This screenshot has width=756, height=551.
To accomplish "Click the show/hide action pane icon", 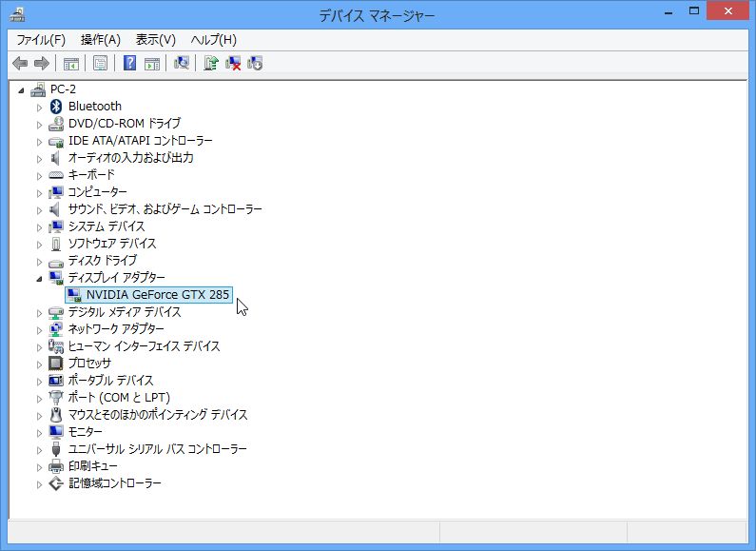I will coord(152,63).
